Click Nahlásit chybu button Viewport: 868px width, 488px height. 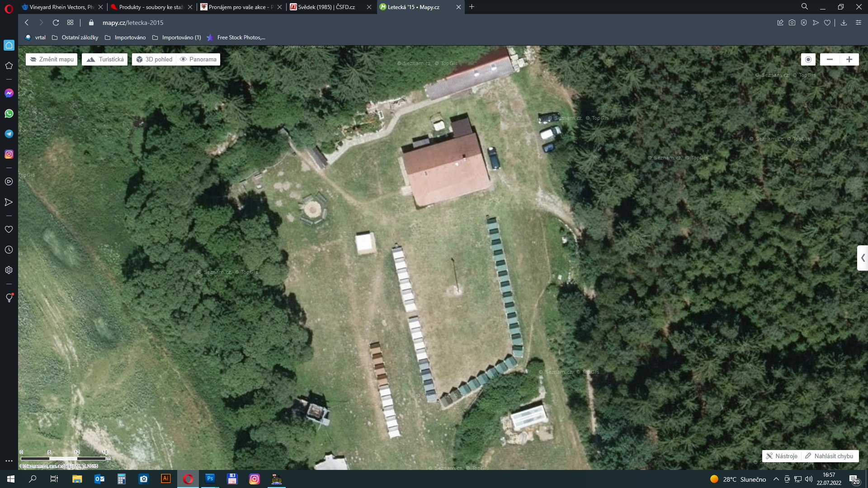829,456
